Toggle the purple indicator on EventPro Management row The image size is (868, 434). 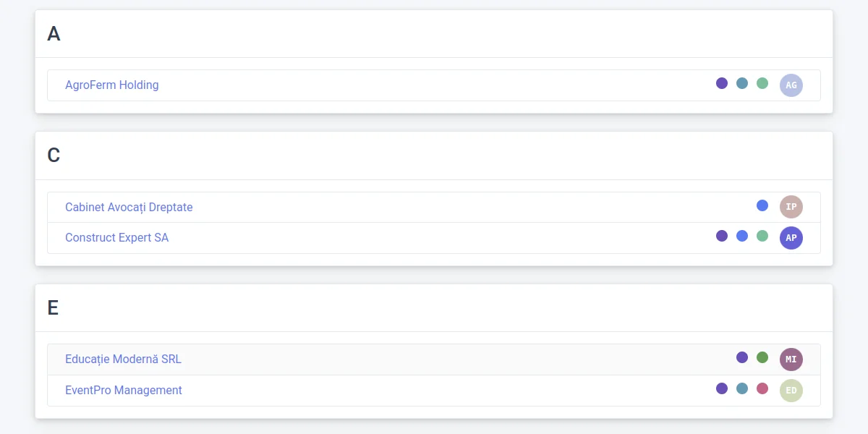pos(722,388)
